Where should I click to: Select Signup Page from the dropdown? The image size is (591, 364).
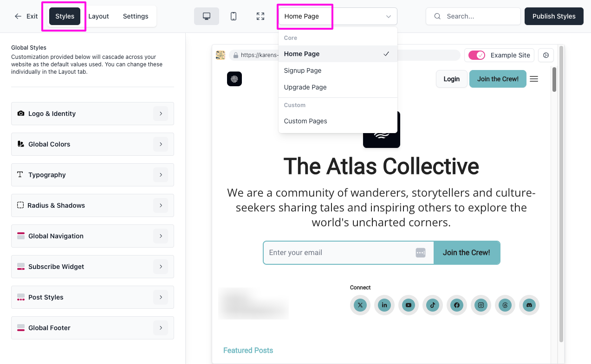click(303, 70)
